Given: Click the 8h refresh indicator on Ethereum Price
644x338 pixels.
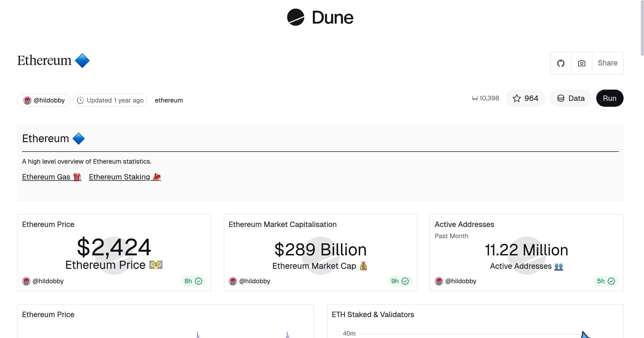Looking at the screenshot, I should pos(188,281).
